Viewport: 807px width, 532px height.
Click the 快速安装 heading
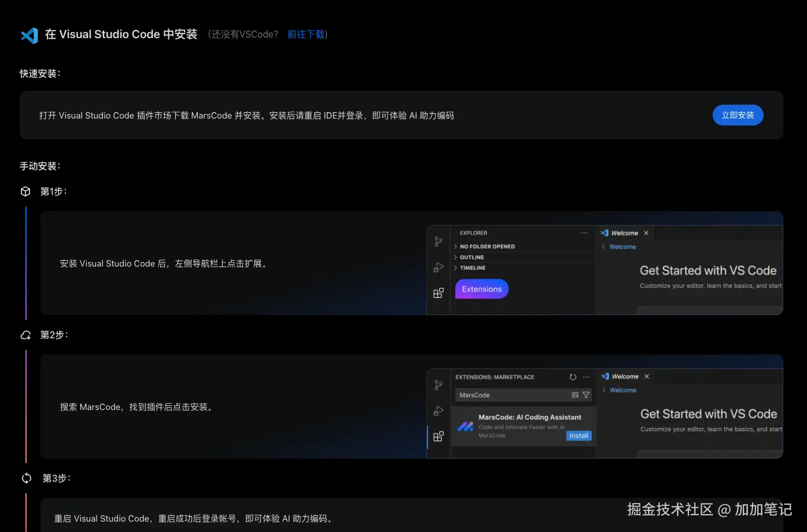coord(40,73)
